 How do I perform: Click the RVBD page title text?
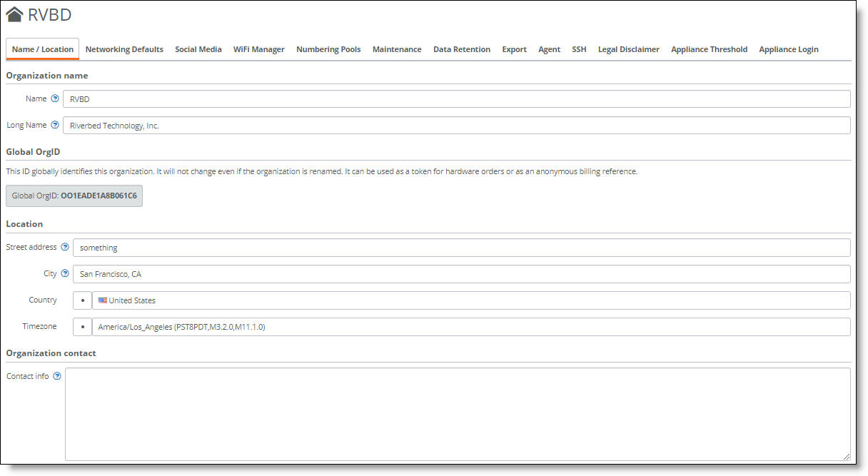tap(50, 14)
